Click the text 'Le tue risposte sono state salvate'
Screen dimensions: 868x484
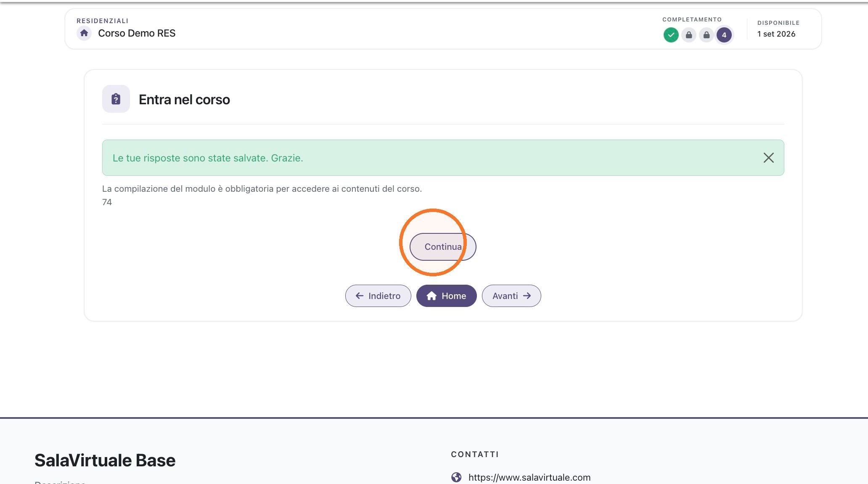click(x=190, y=158)
